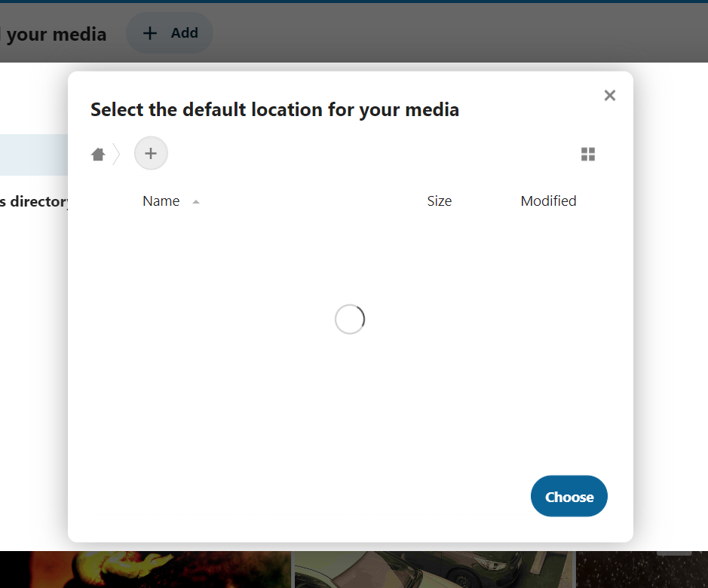Toggle the file list to grid display
This screenshot has width=708, height=588.
[588, 154]
